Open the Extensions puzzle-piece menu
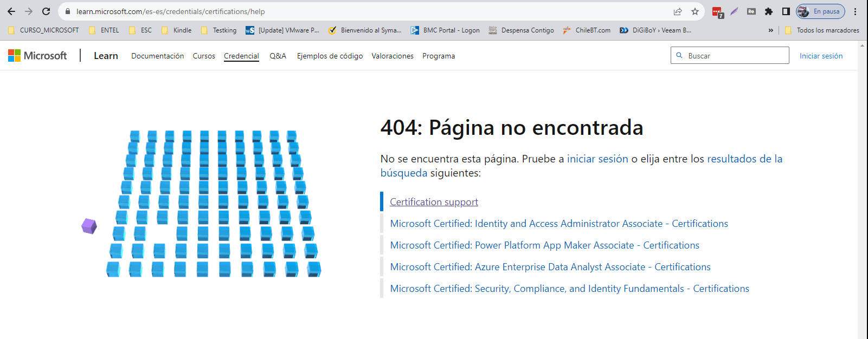The height and width of the screenshot is (339, 868). pyautogui.click(x=769, y=11)
